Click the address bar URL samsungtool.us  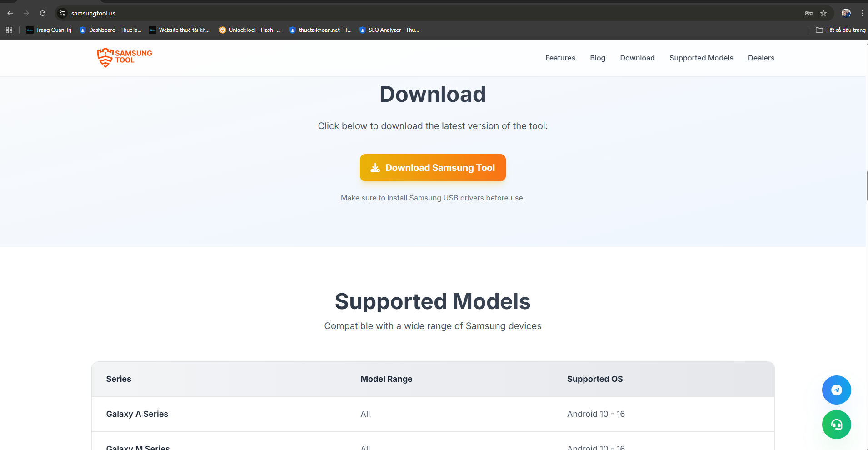(x=93, y=13)
